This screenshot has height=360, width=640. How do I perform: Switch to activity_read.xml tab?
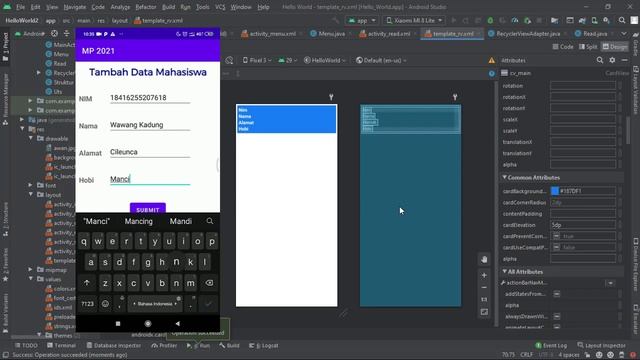[x=385, y=34]
